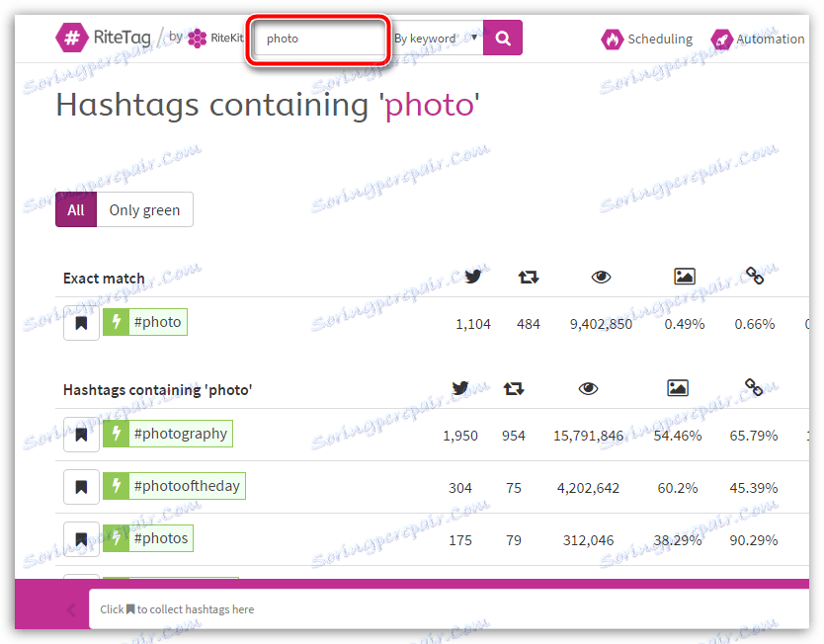
Task: Open Scheduling from the top navigation
Action: tap(647, 39)
